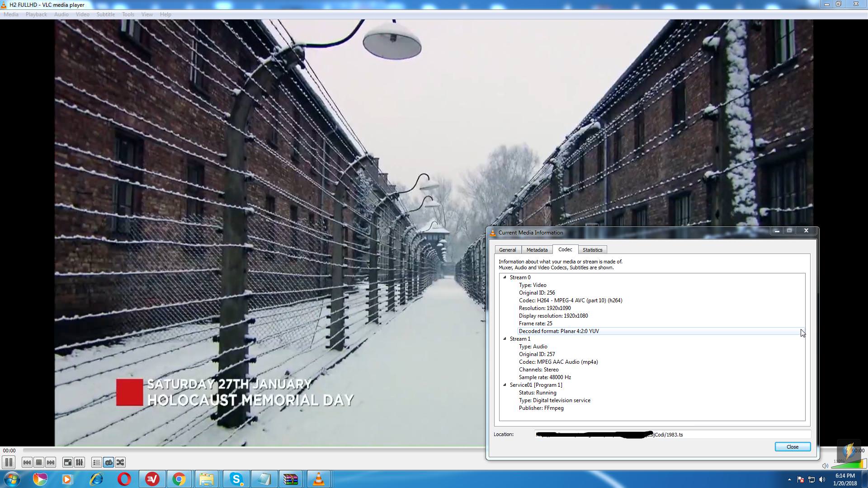Open WinRAR from the taskbar
Screen dimensions: 868x488
[290, 479]
